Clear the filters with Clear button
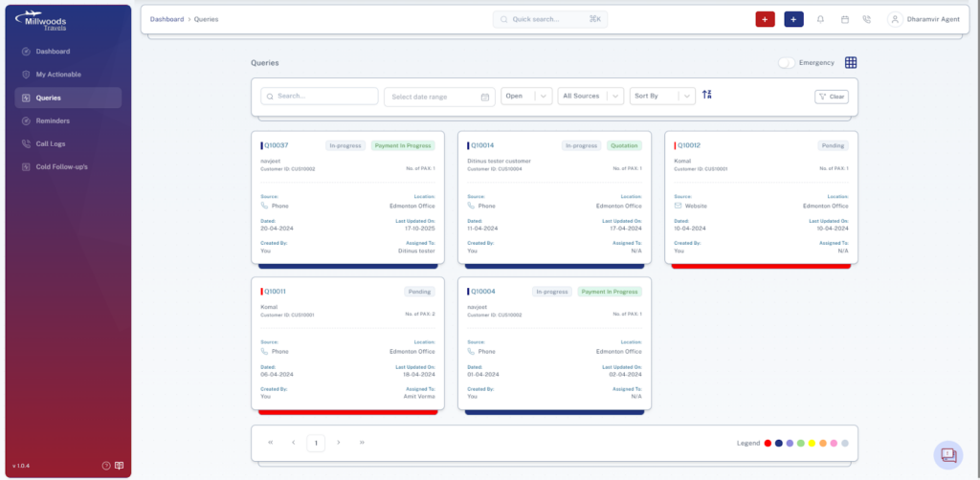980x480 pixels. point(832,97)
